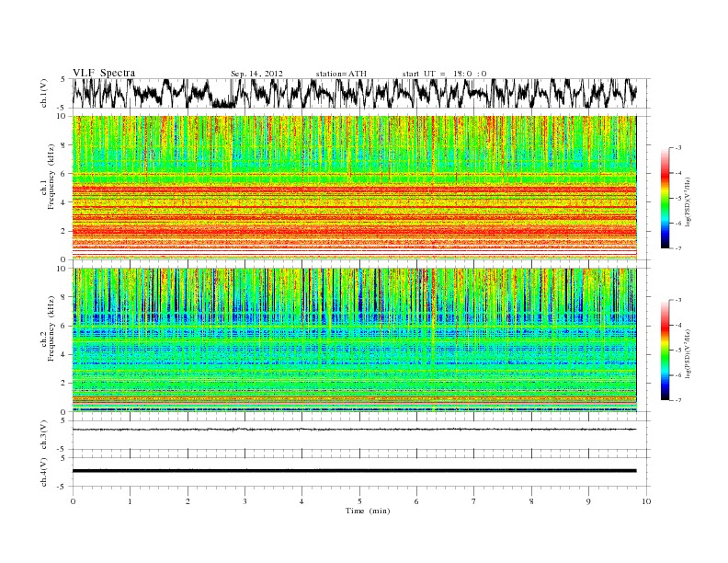728x563 pixels.
Task: Click the "-7" tick on ch.1 colorbar
Action: [x=677, y=248]
